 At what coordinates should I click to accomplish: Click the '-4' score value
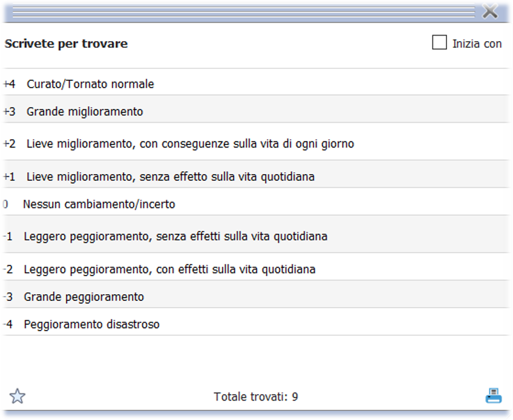[x=8, y=325]
